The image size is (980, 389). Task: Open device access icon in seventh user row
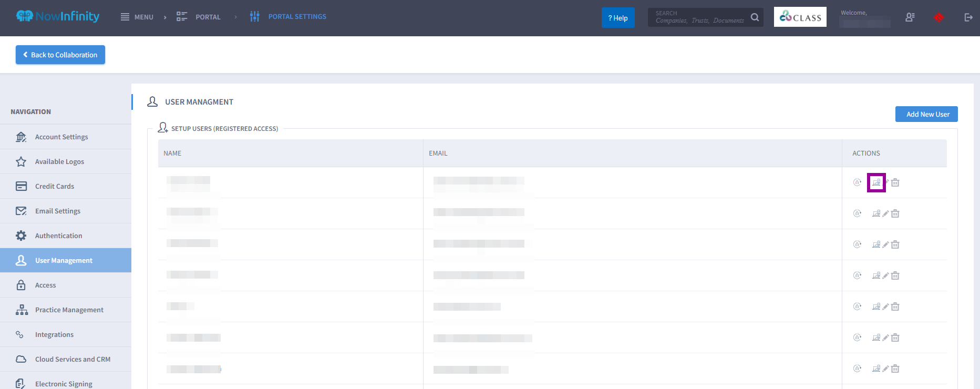[876, 368]
